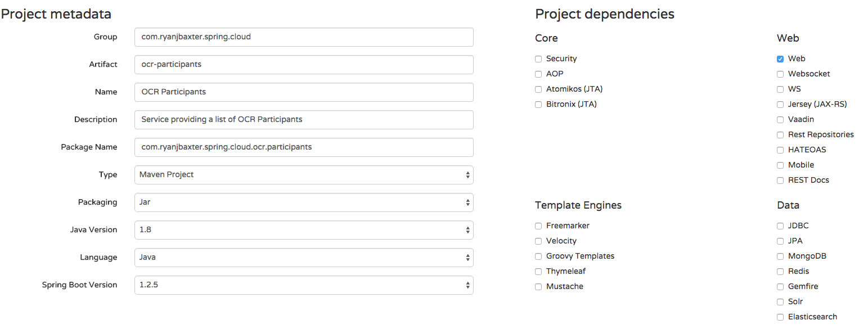Focus the Artifact text field
The height and width of the screenshot is (329, 868).
(304, 65)
